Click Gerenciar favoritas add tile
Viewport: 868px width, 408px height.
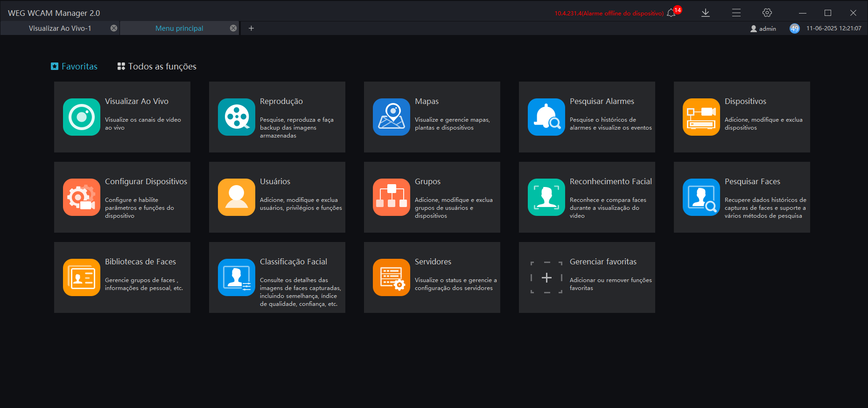coord(546,277)
